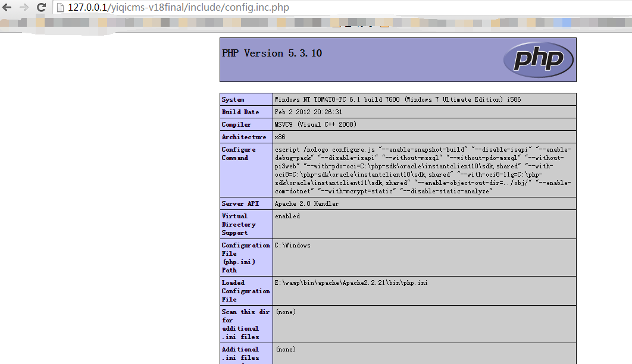This screenshot has height=364, width=632.
Task: Click the 'Server API' row label
Action: point(240,203)
